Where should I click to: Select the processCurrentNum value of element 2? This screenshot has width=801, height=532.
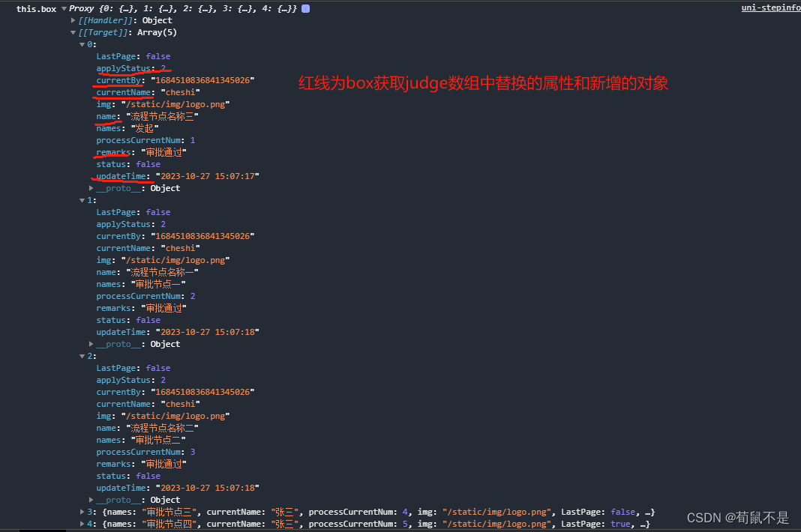193,452
